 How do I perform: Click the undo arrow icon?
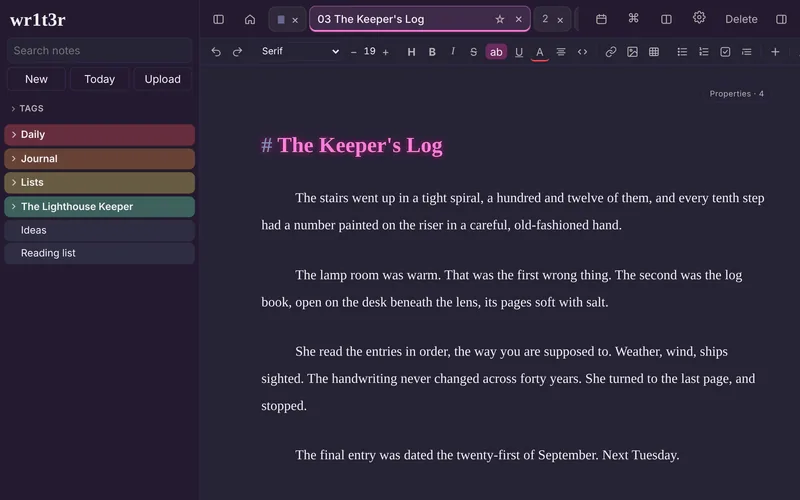[216, 52]
